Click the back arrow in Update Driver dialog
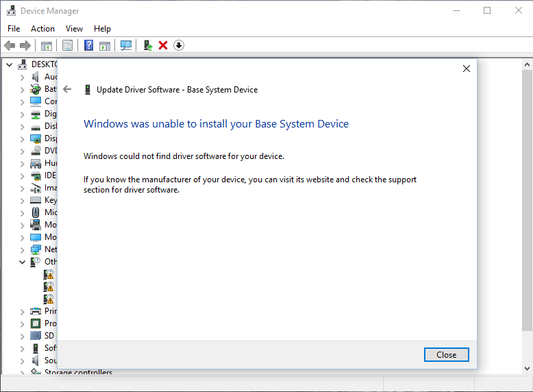Screen dimensions: 533x392 point(67,89)
